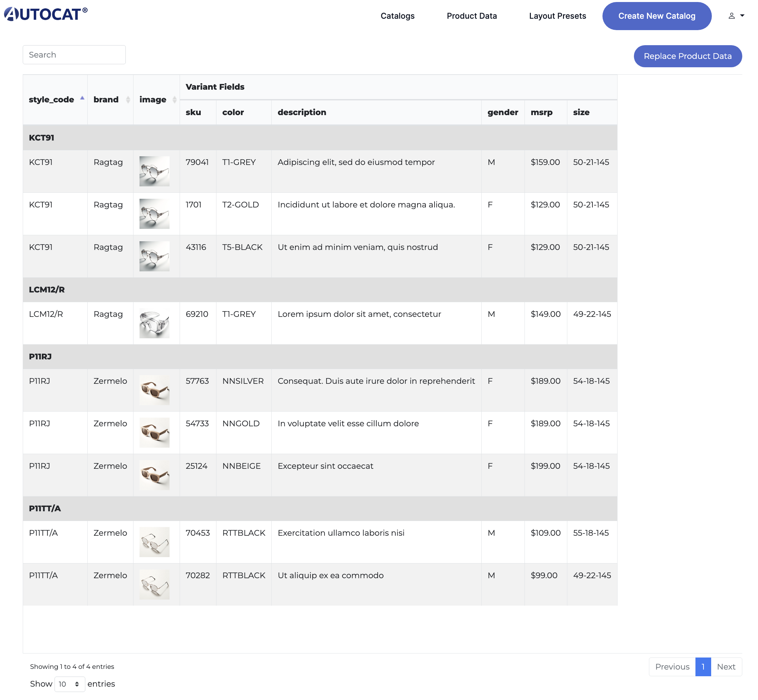Click Create New Catalog button
This screenshot has width=758, height=700.
[x=657, y=16]
